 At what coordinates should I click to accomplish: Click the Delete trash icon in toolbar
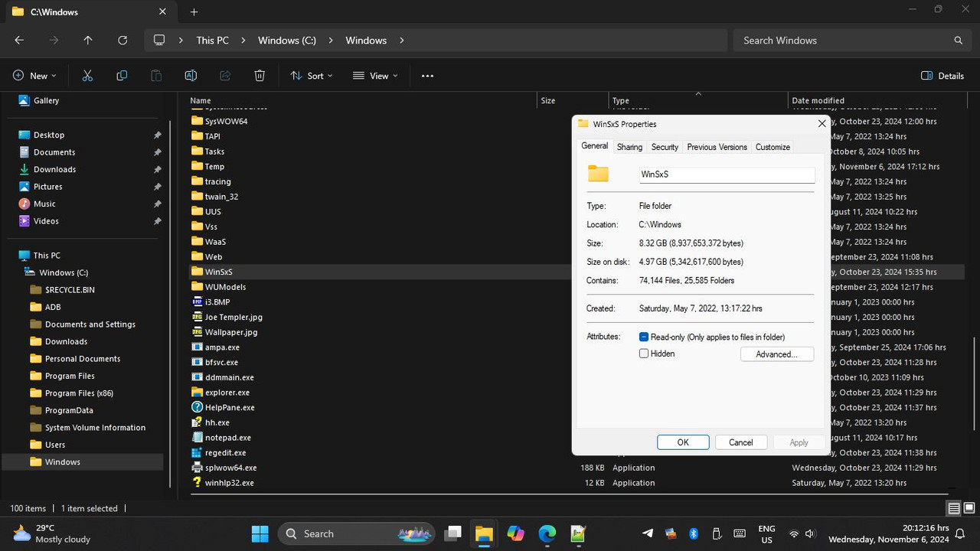point(260,76)
